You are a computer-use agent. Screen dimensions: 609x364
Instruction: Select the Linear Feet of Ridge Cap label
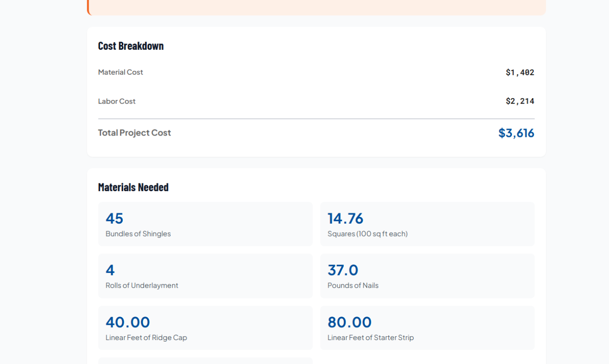pyautogui.click(x=146, y=338)
